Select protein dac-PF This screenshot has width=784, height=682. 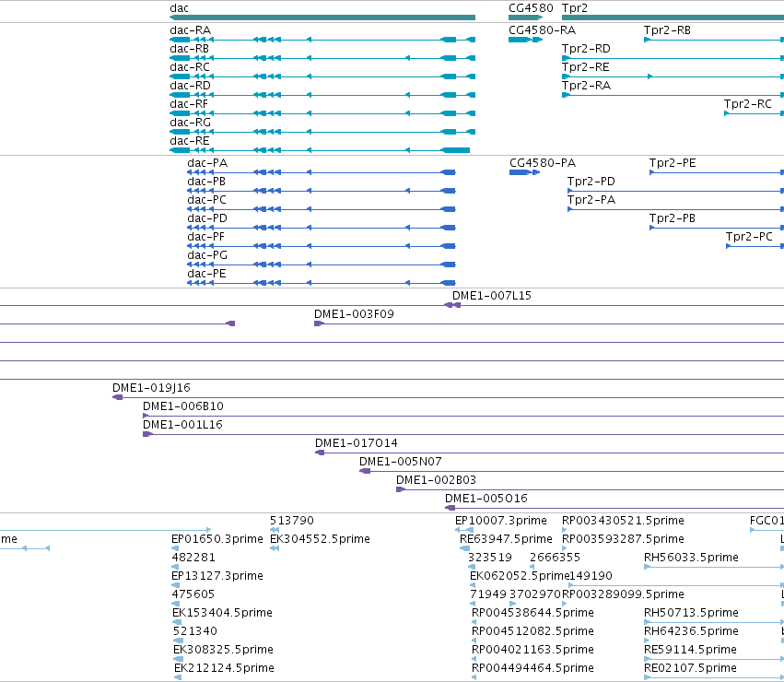coord(321,246)
